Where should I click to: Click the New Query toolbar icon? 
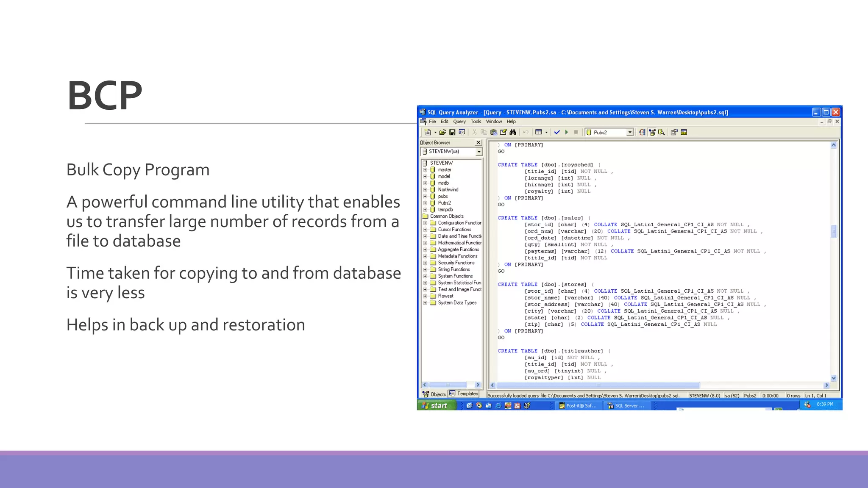tap(428, 132)
